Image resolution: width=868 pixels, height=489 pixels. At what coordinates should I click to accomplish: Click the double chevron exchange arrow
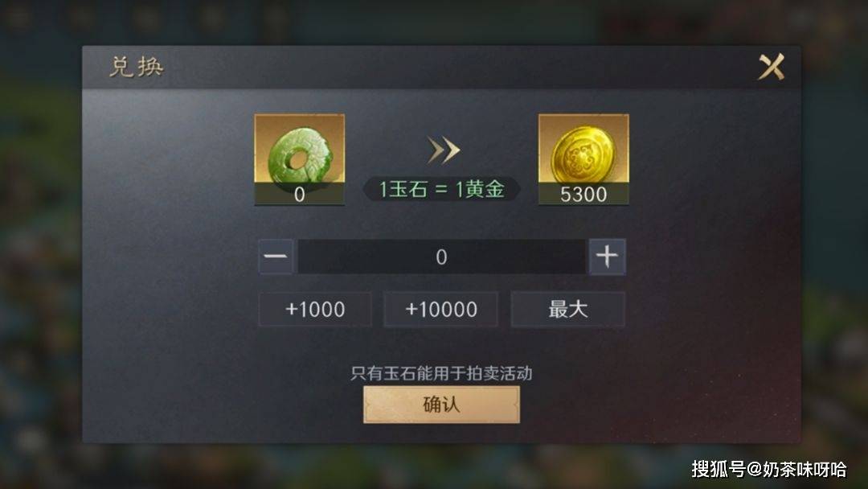(x=444, y=150)
